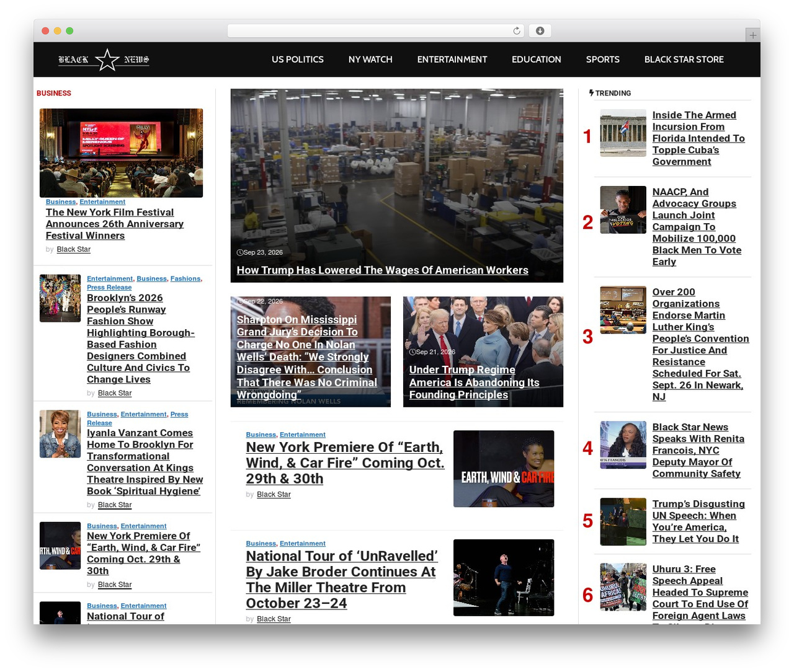Open the How Trump Has Lowered Wages headline
This screenshot has width=794, height=672.
[x=383, y=270]
